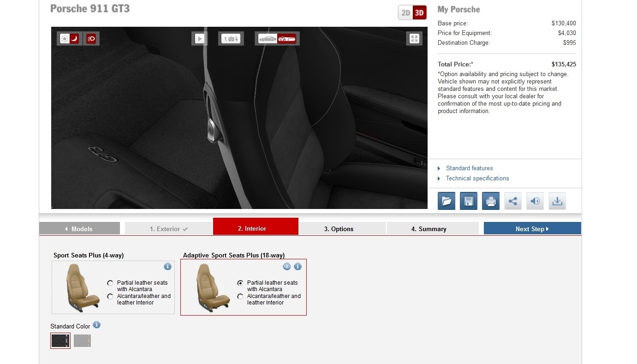Screen dimensions: 637x364
Task: Click the My Porsche heading
Action: tap(458, 9)
